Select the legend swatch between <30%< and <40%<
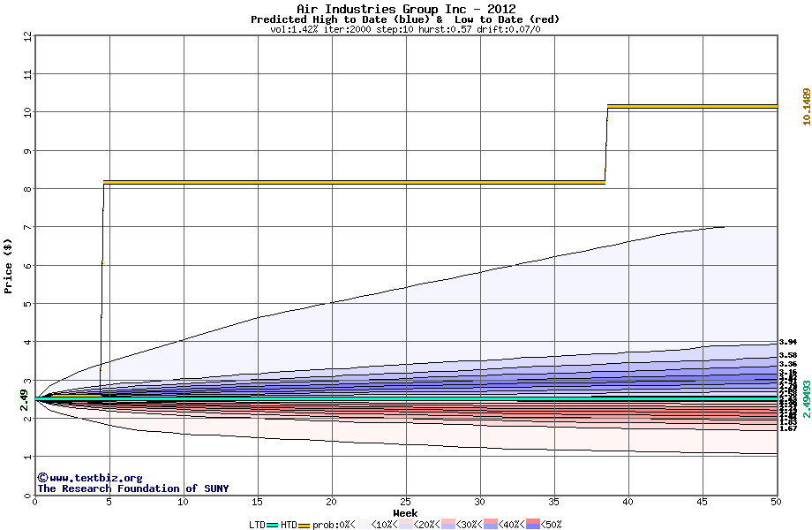 491,524
